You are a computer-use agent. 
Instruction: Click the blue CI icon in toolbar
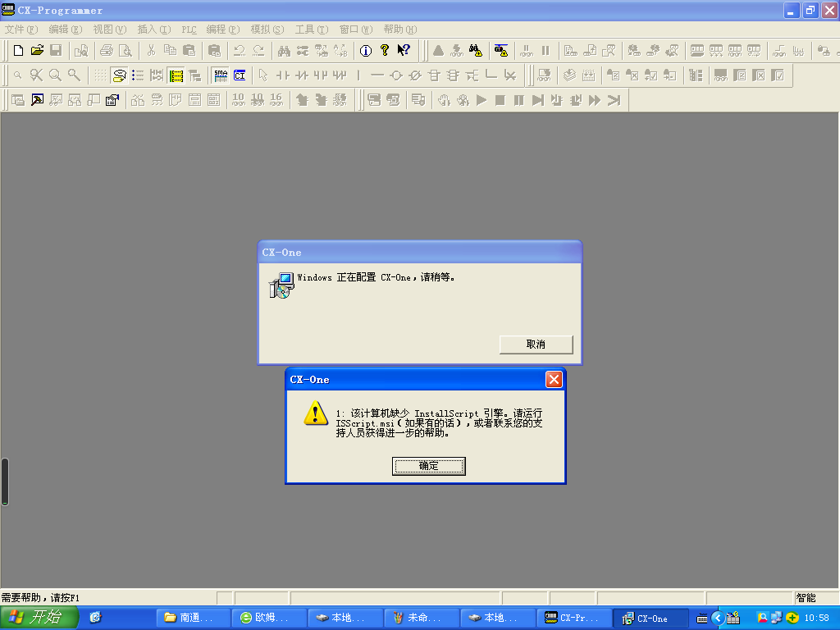point(240,75)
